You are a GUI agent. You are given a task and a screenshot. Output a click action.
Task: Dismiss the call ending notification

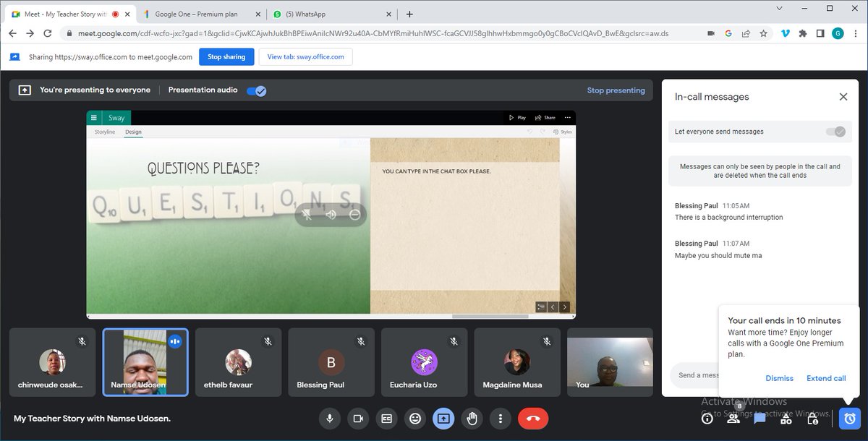point(779,378)
